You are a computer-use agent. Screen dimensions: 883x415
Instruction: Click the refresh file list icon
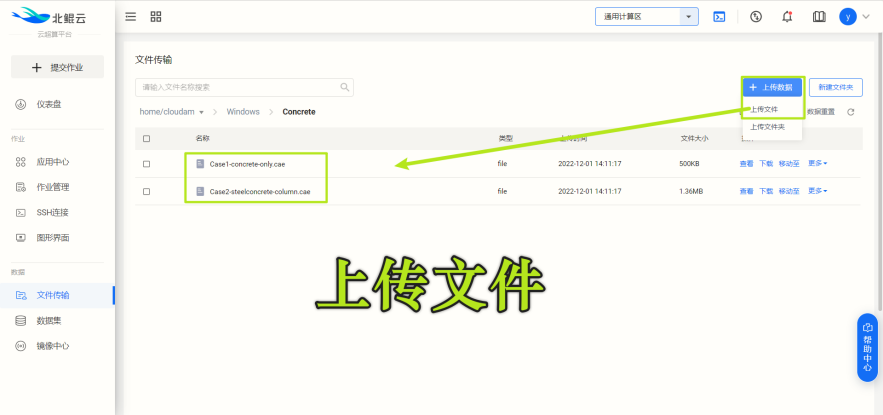(850, 112)
